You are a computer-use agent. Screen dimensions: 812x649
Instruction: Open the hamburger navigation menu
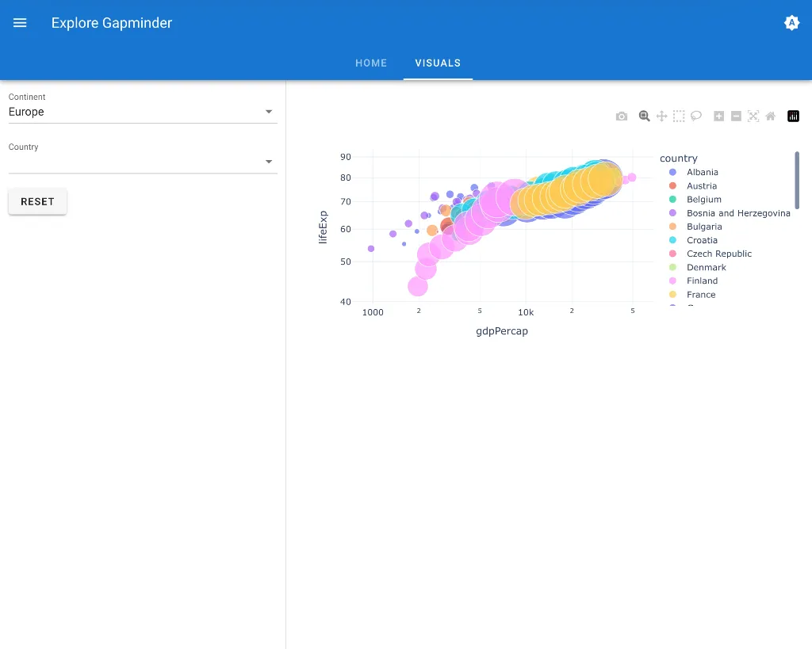(20, 23)
